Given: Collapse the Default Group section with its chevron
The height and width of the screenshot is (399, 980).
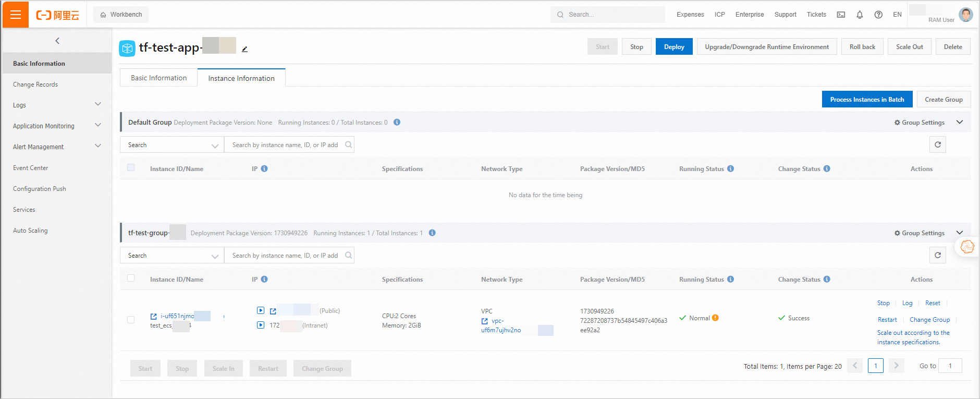Looking at the screenshot, I should click(960, 122).
